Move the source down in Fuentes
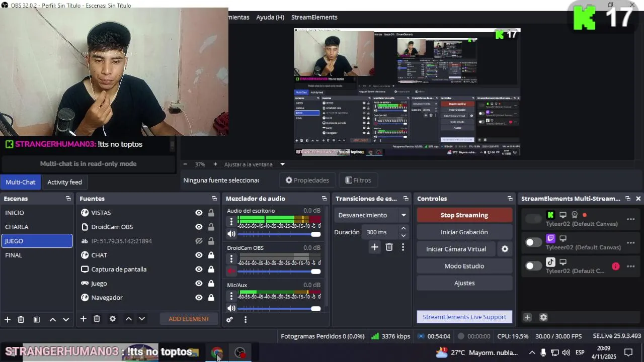Screen dimensions: 644x362 (142, 319)
